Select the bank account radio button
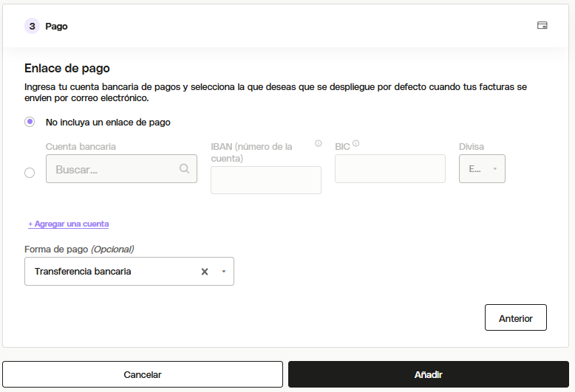The width and height of the screenshot is (575, 392). click(x=30, y=173)
